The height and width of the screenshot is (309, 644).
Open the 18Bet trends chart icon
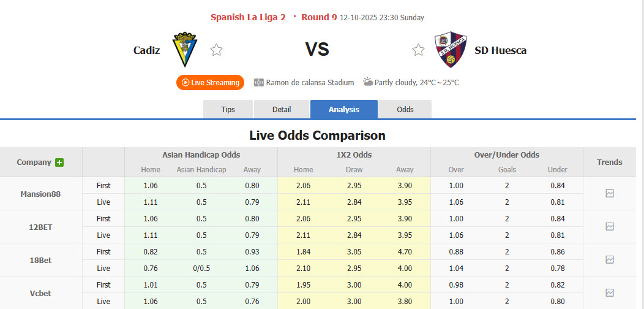[x=609, y=259]
